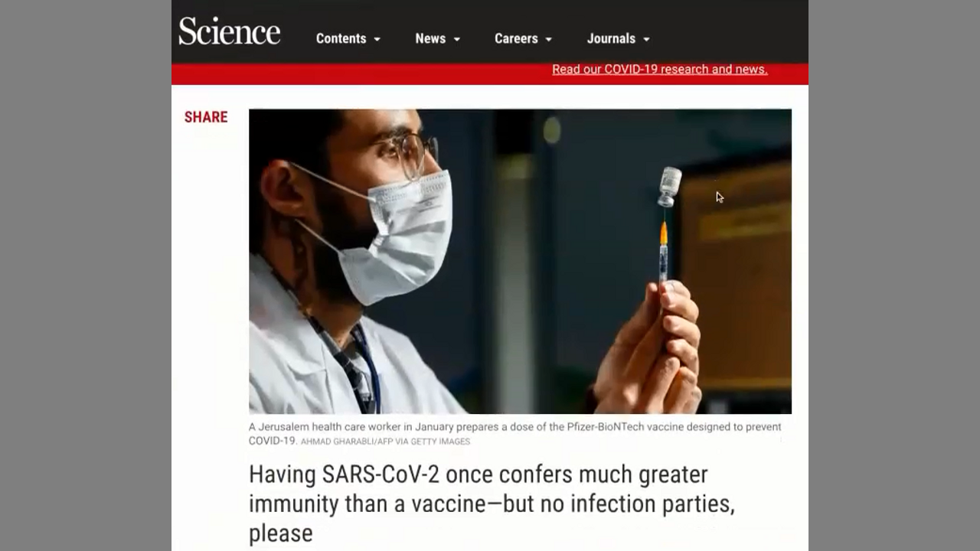Expand the arrow next to Contents
This screenshot has width=980, height=551.
(377, 39)
